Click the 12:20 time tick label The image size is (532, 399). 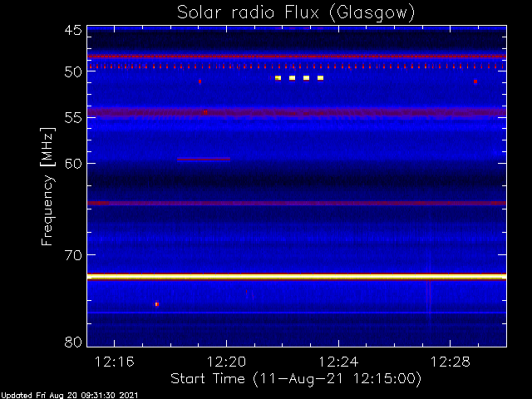tap(226, 362)
